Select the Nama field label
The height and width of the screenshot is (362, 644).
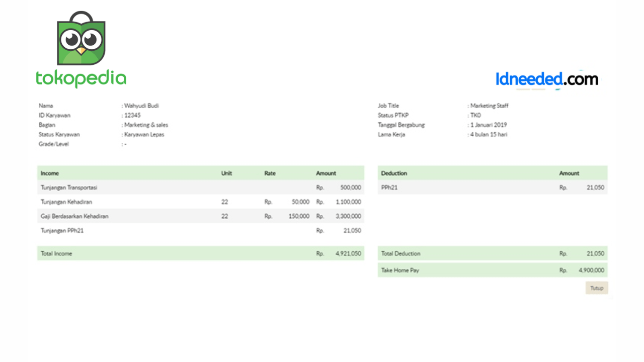coord(45,106)
